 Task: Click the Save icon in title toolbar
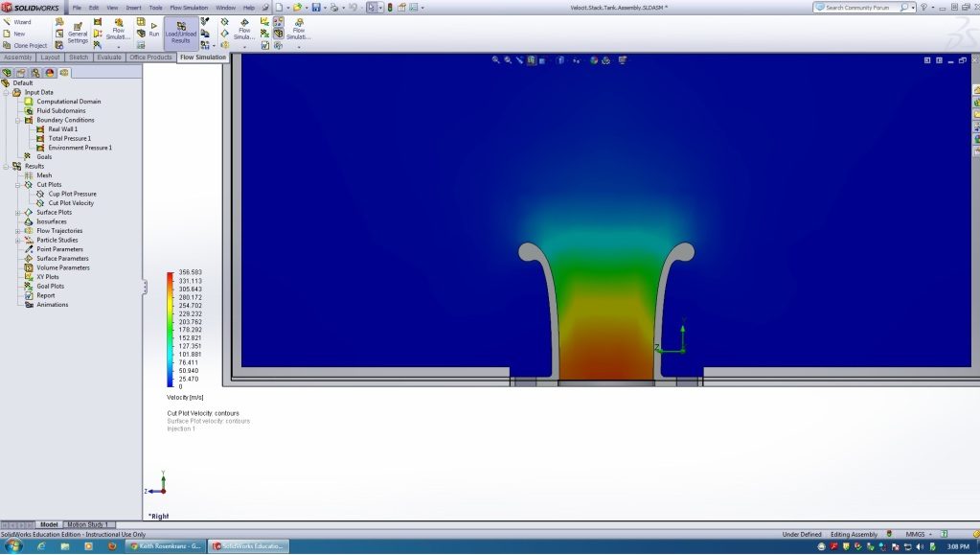[x=316, y=8]
